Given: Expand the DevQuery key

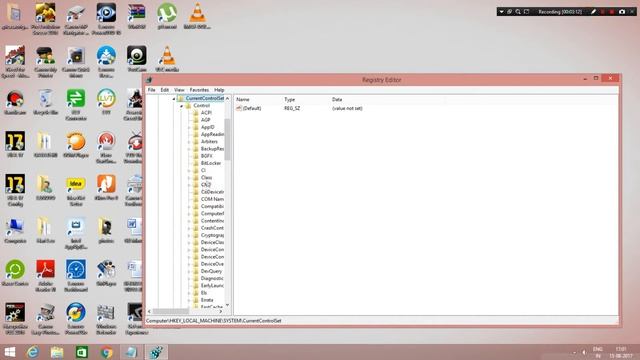Looking at the screenshot, I should (x=189, y=271).
